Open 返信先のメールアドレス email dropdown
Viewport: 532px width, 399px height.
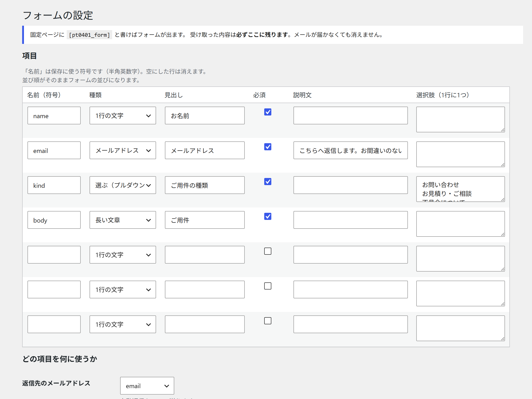[147, 386]
